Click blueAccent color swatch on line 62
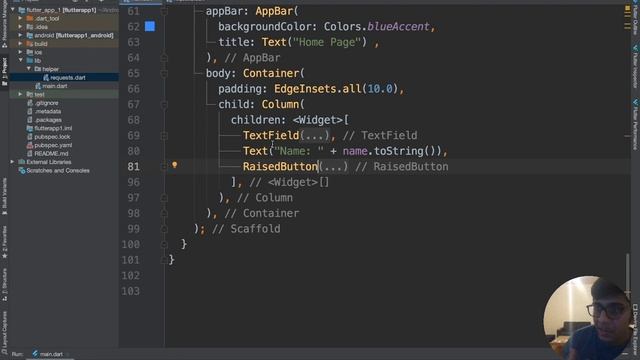 [x=150, y=26]
